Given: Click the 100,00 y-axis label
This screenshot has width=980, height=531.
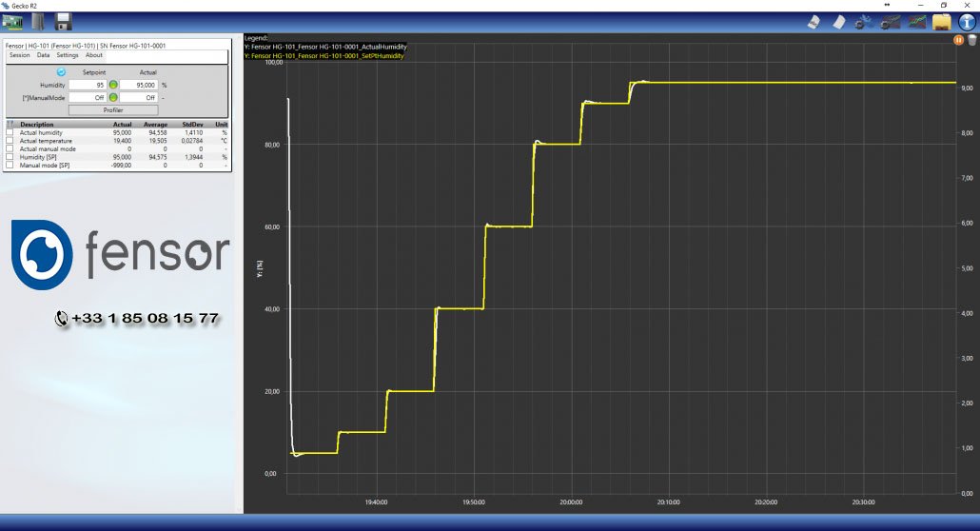Looking at the screenshot, I should (274, 63).
